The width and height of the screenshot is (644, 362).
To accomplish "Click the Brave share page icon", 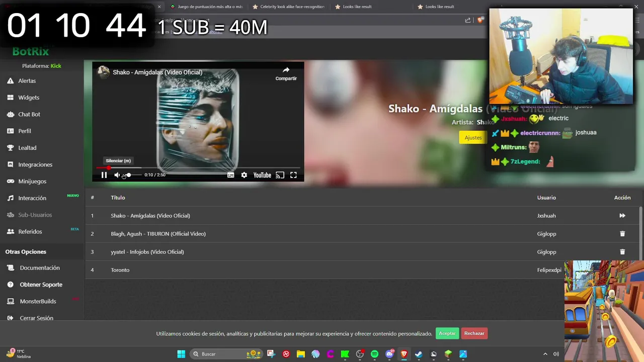I will (468, 20).
